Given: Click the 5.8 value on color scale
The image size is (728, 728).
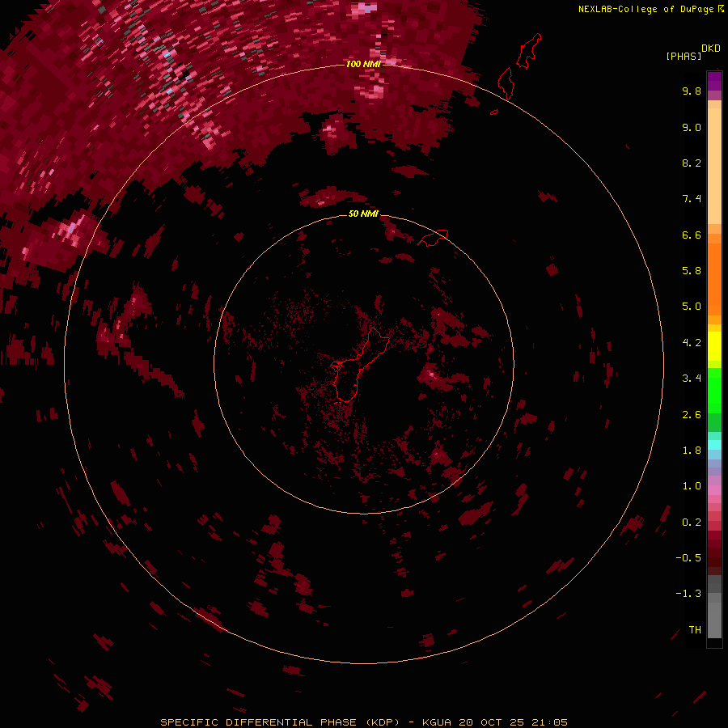Looking at the screenshot, I should [692, 271].
